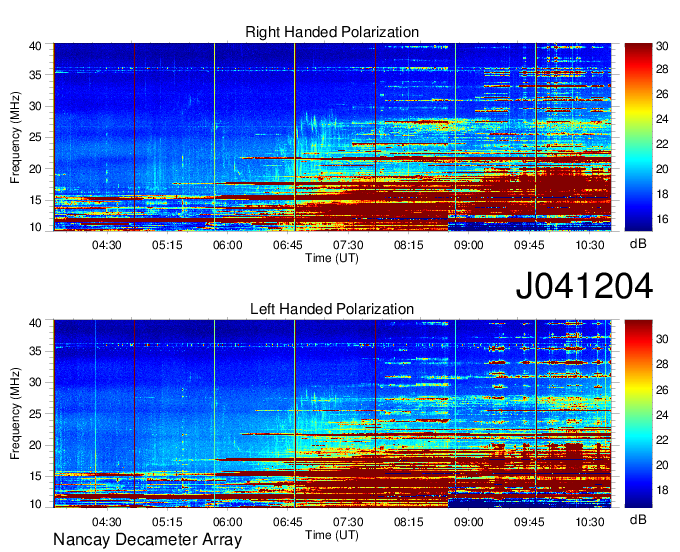Click the 10:30 time tick of Left Handed plot
Image resolution: width=680 pixels, height=552 pixels.
pos(590,522)
